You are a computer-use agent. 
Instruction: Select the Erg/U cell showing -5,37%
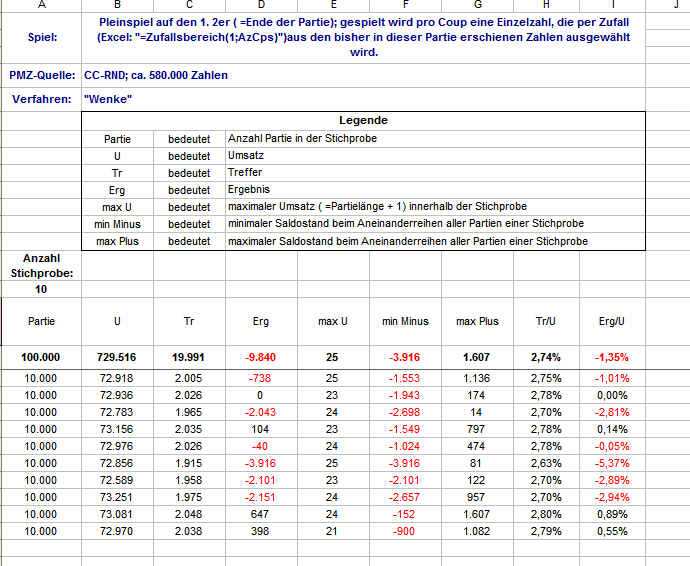(x=611, y=463)
